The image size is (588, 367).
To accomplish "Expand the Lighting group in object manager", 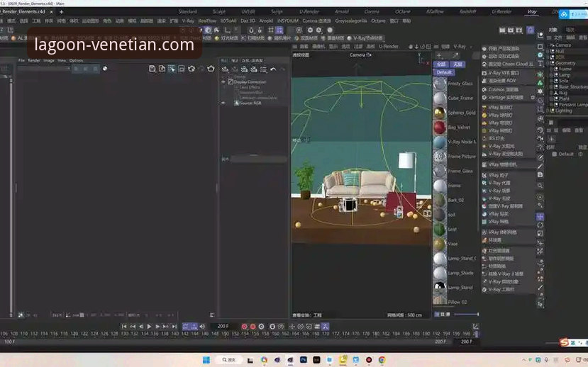I will [x=548, y=111].
